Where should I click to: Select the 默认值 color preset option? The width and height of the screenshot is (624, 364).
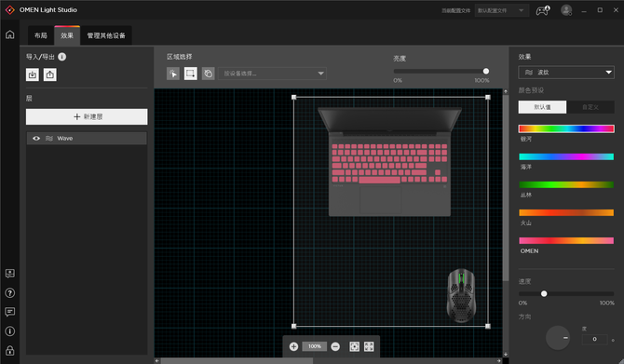point(542,107)
